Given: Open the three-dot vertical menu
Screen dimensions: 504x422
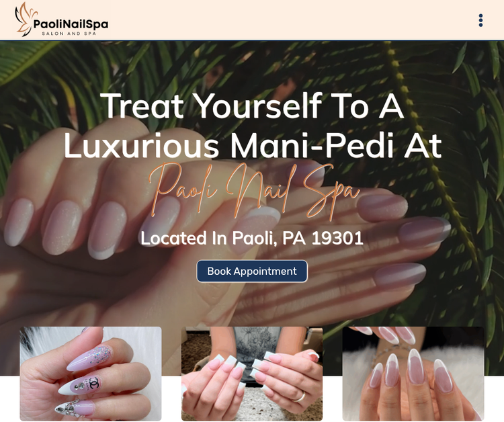Looking at the screenshot, I should (480, 20).
